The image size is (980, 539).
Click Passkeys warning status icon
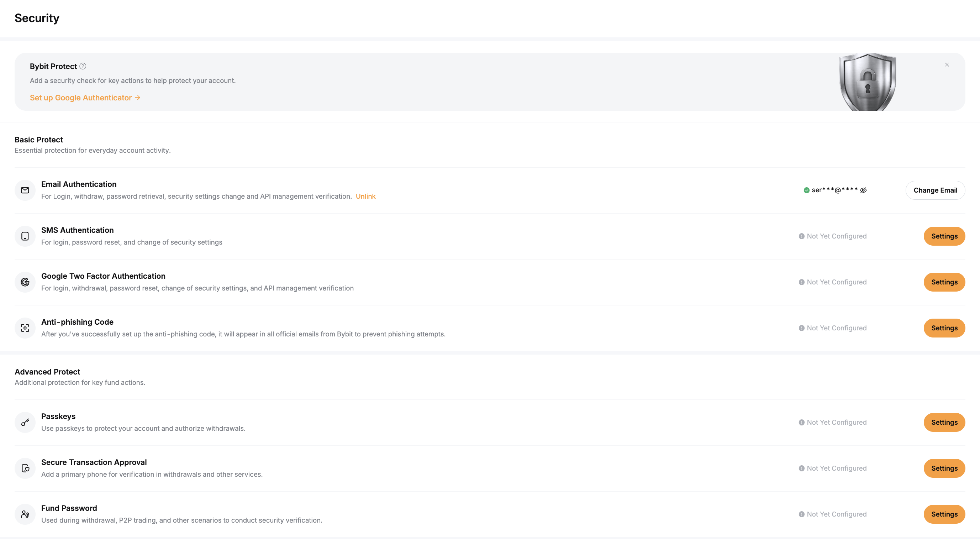click(x=802, y=423)
